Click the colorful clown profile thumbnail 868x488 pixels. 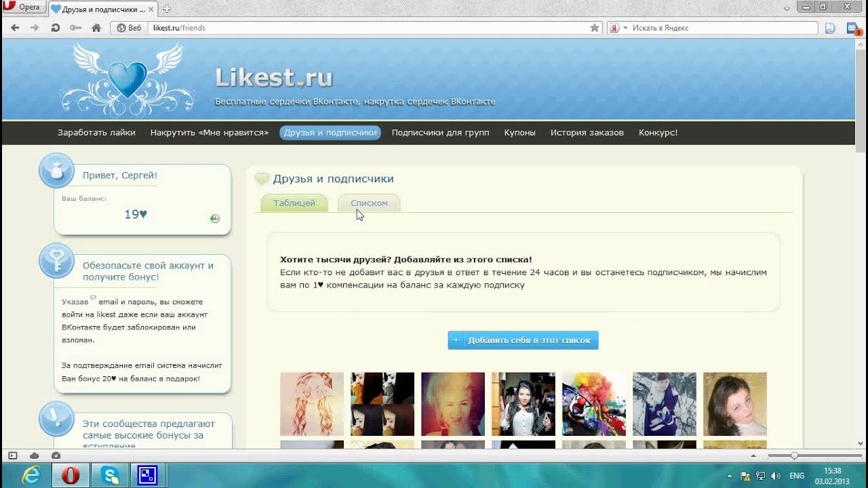pos(593,404)
